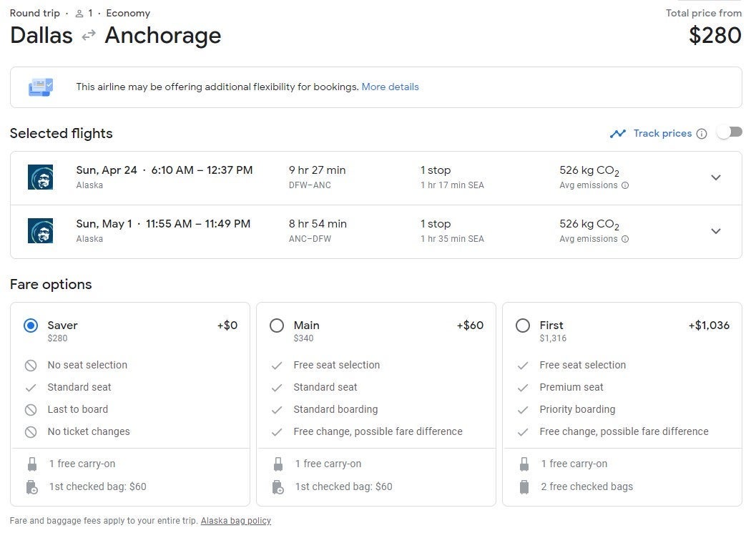Select the Main fare radio button
The image size is (756, 533).
tap(277, 326)
